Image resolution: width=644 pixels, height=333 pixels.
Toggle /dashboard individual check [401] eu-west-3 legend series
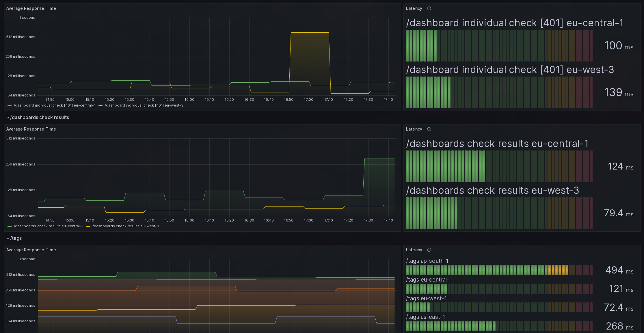click(144, 105)
